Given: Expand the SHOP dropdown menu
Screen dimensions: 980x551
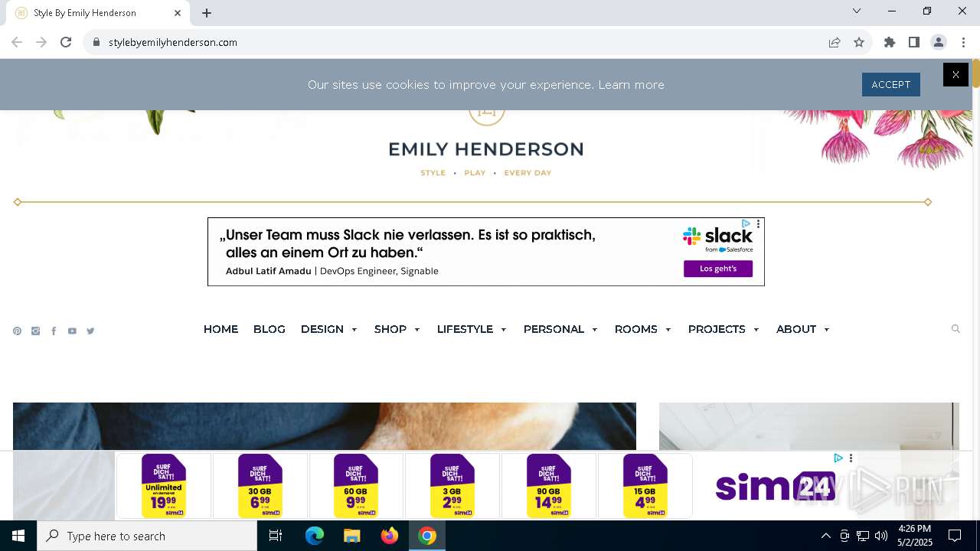Looking at the screenshot, I should [397, 329].
